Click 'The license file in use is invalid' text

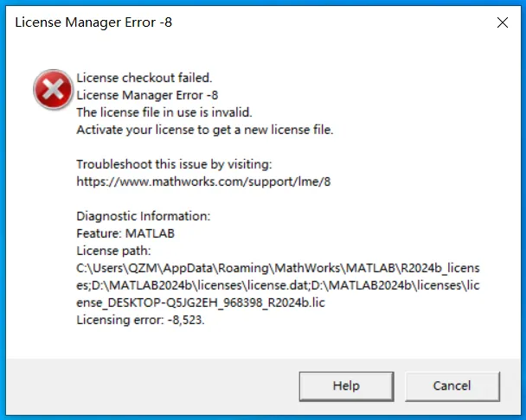pos(164,112)
